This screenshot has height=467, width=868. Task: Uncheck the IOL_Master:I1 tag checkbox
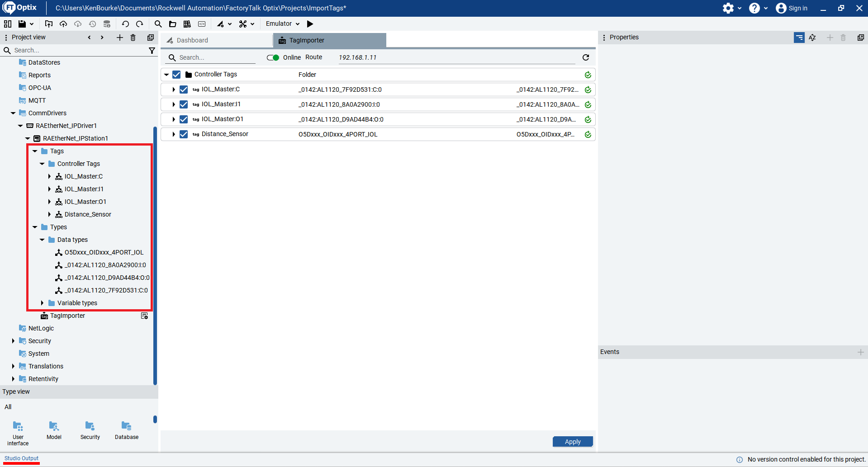[x=184, y=104]
